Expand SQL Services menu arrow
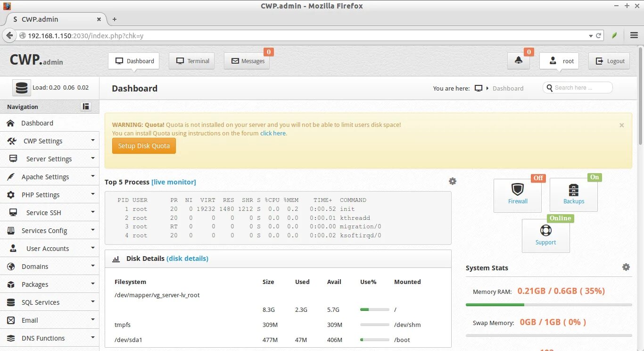 tap(93, 301)
